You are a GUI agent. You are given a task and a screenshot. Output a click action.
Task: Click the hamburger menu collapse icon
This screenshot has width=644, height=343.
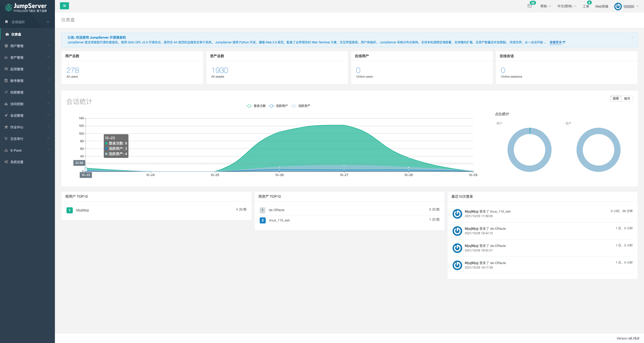tap(64, 6)
